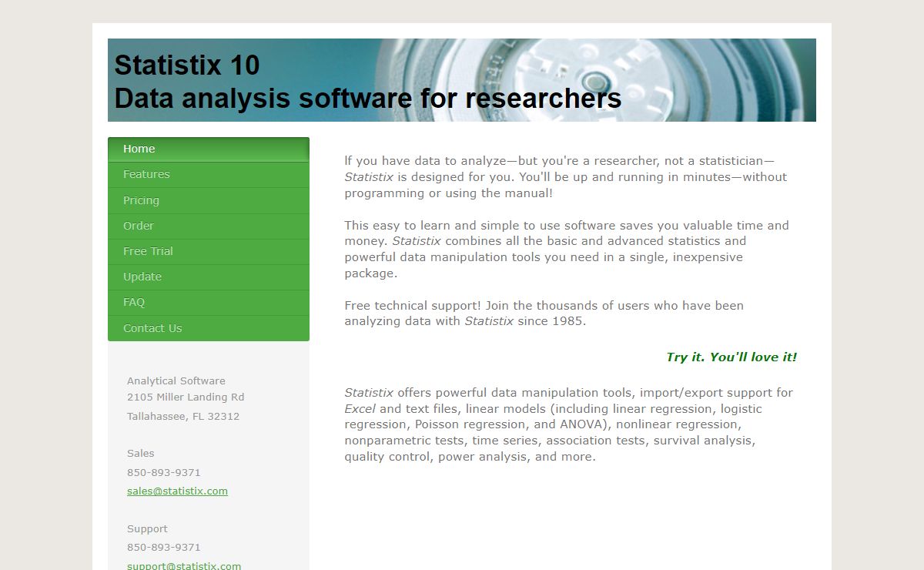The image size is (924, 570).
Task: Go to the Update page
Action: 209,277
